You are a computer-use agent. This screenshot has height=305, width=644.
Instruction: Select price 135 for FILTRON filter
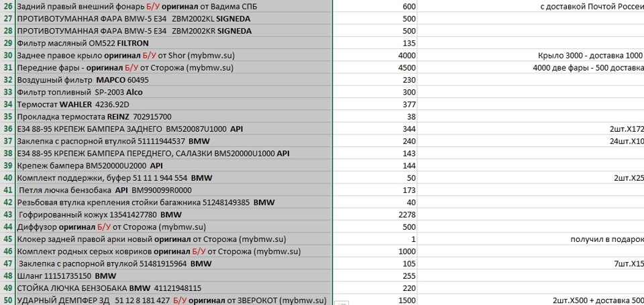click(x=375, y=43)
